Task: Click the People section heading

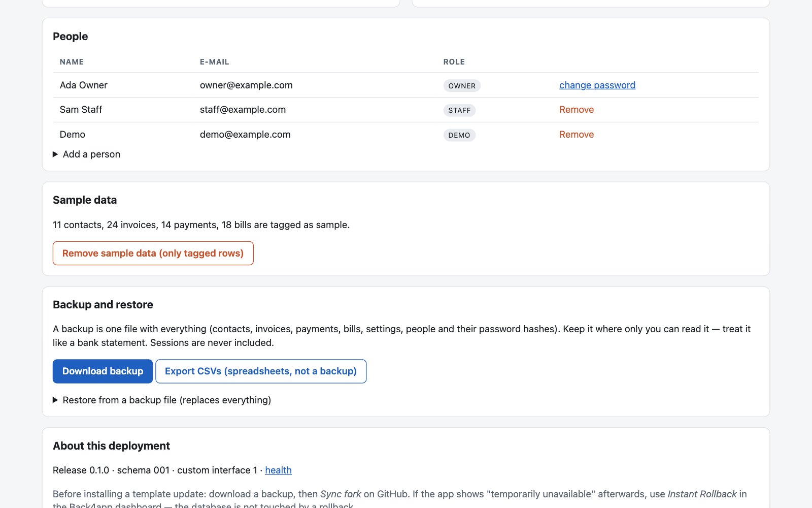Action: (x=70, y=36)
